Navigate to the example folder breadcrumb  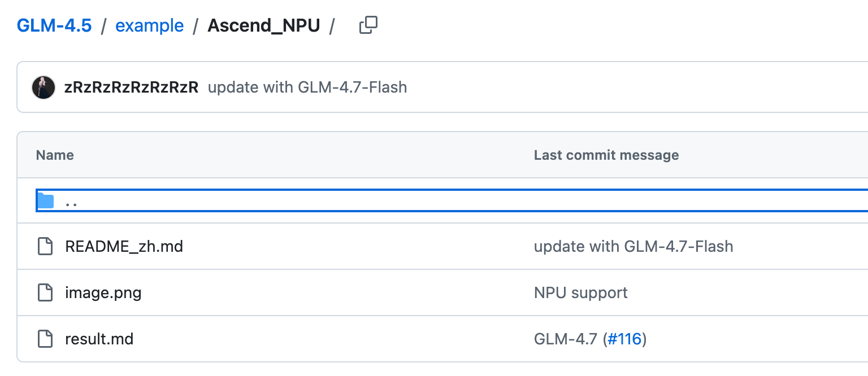tap(150, 26)
